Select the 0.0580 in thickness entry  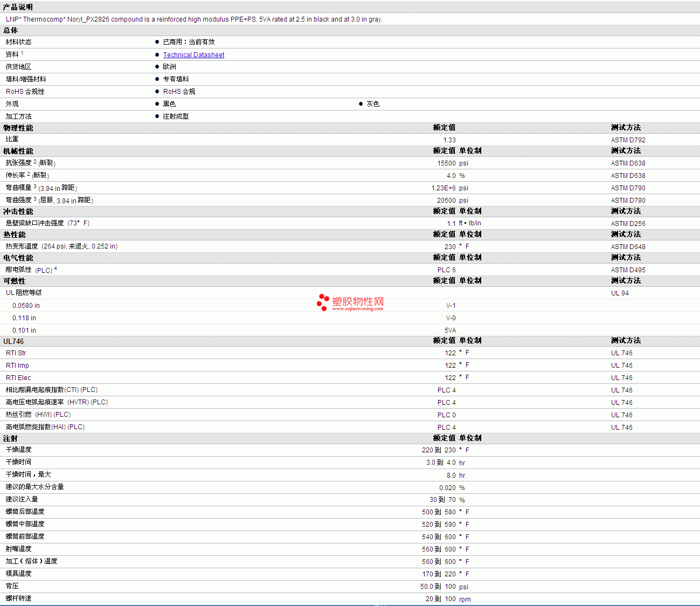(x=26, y=306)
